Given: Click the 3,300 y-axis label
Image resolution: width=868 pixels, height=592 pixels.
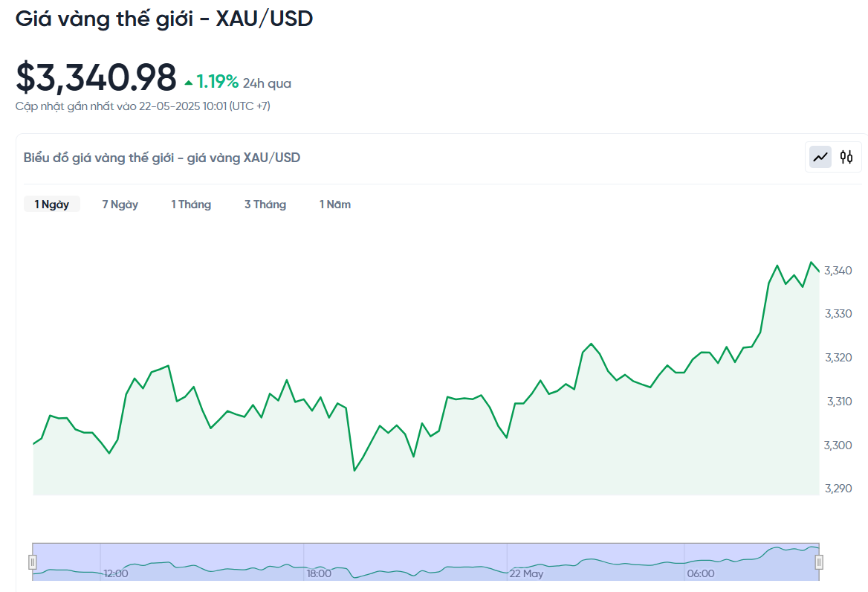Looking at the screenshot, I should pos(838,445).
